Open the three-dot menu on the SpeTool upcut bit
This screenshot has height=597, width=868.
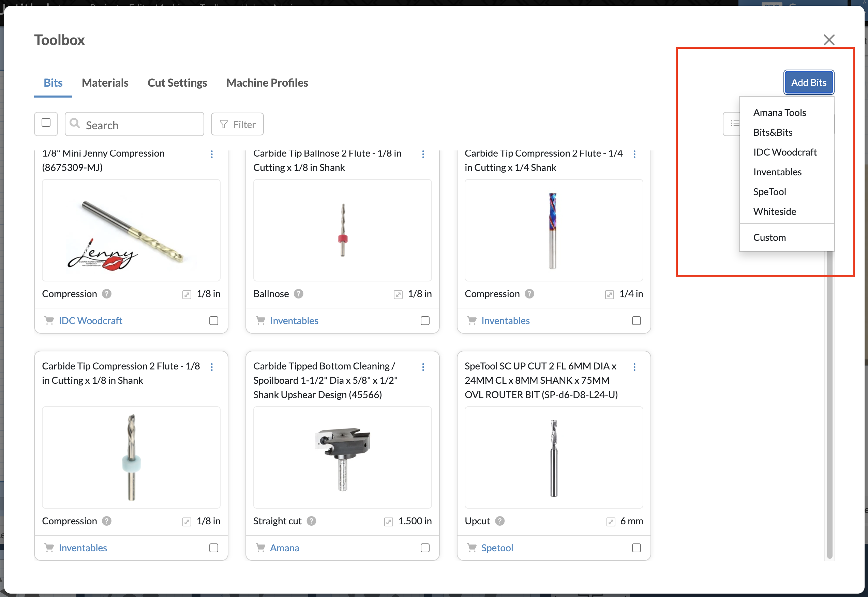(x=634, y=367)
